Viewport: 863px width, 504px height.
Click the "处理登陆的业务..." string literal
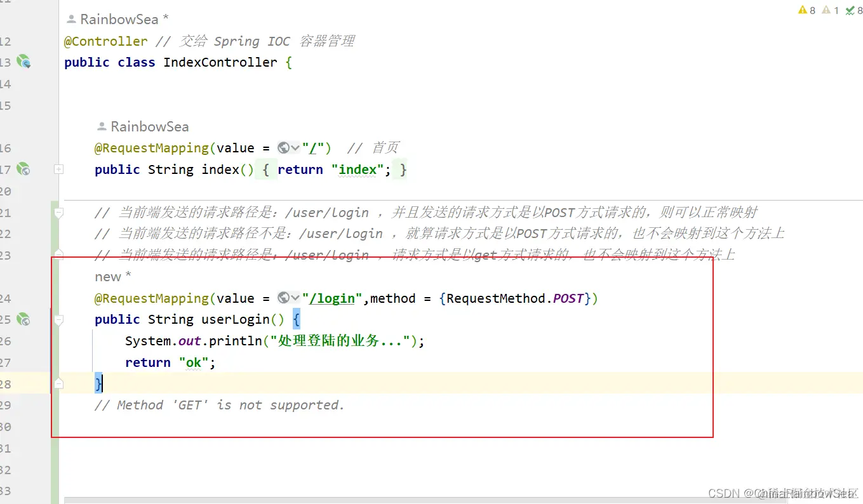[339, 341]
